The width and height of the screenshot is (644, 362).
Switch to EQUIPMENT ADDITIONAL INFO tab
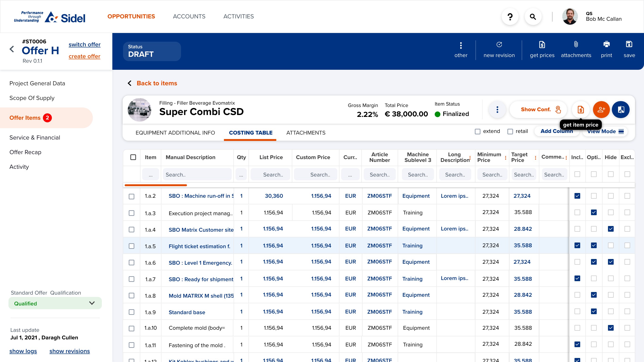pyautogui.click(x=175, y=133)
